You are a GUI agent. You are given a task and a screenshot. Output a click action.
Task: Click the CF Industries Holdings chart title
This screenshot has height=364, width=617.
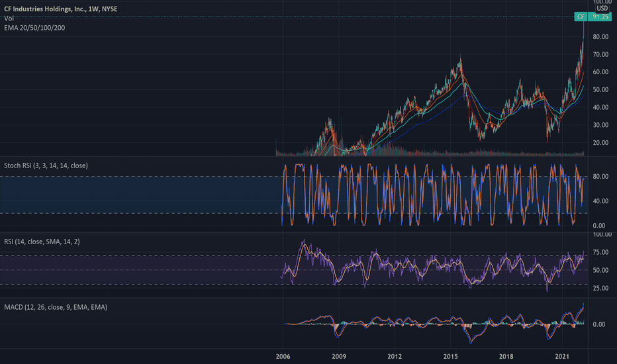coord(61,9)
